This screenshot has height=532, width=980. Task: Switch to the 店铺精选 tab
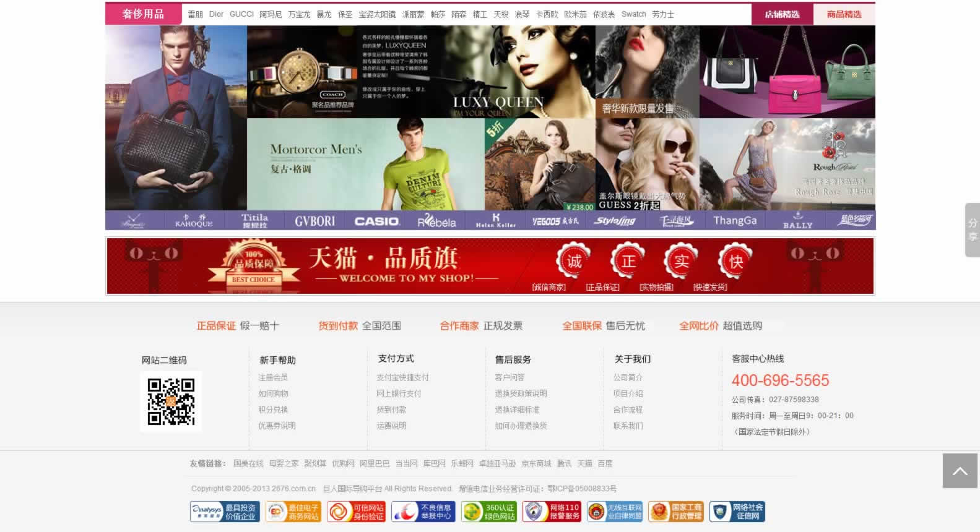(x=782, y=14)
